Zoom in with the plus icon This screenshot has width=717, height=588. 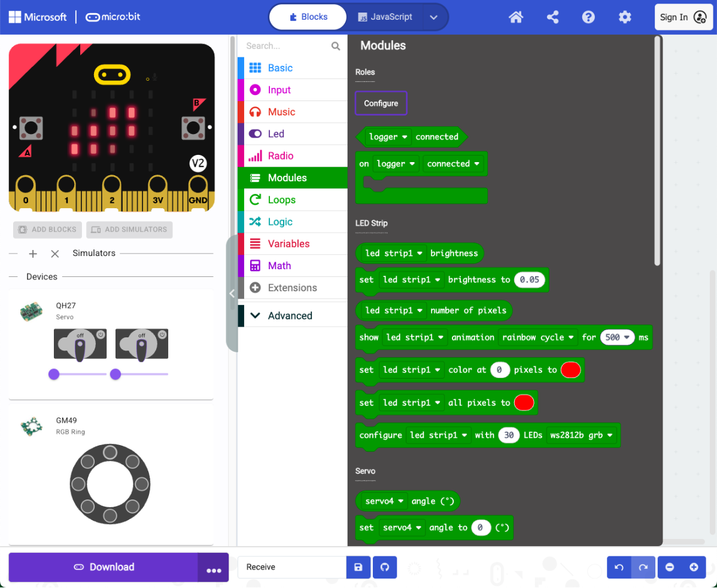(694, 567)
